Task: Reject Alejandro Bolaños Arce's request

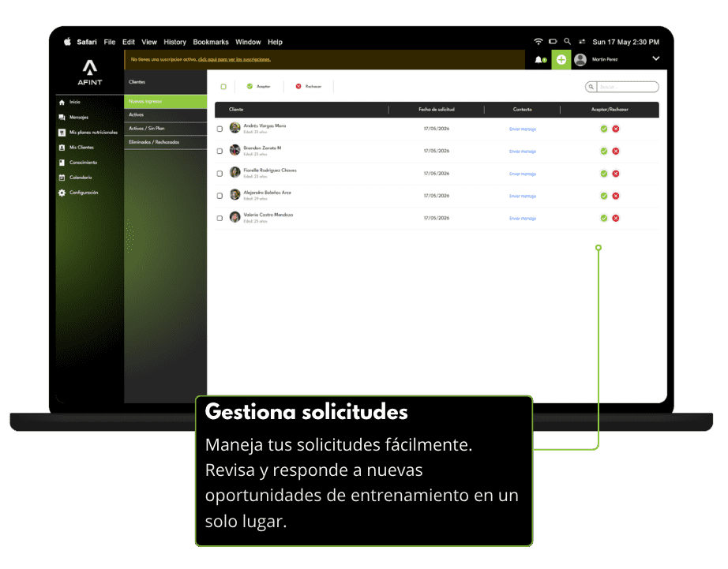Action: tap(616, 196)
